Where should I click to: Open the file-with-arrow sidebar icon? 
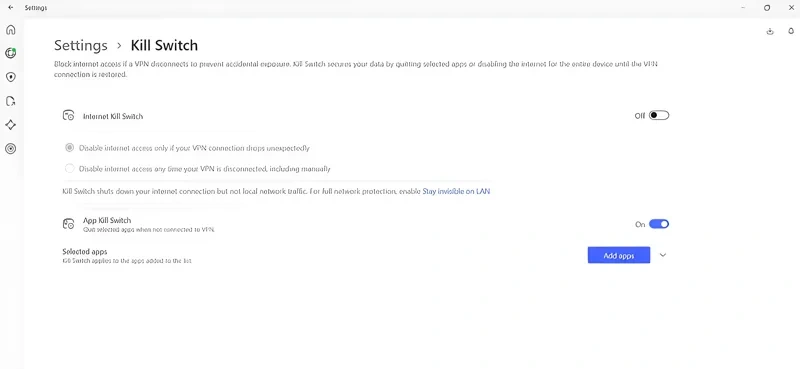click(10, 101)
